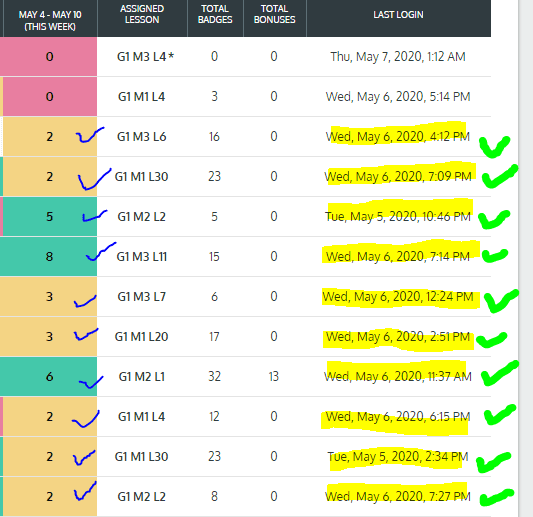Screen dimensions: 533x517
Task: Click the green cell showing 8 lessons
Action: click(x=48, y=257)
